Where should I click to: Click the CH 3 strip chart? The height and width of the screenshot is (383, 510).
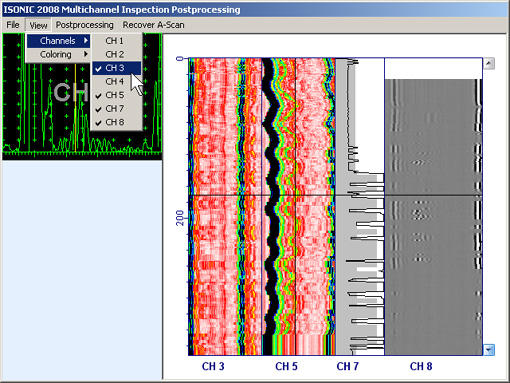tap(225, 207)
